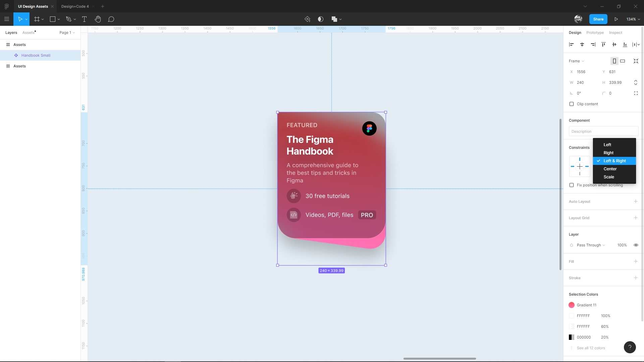644x362 pixels.
Task: Expand the Page 1 dropdown
Action: [67, 33]
